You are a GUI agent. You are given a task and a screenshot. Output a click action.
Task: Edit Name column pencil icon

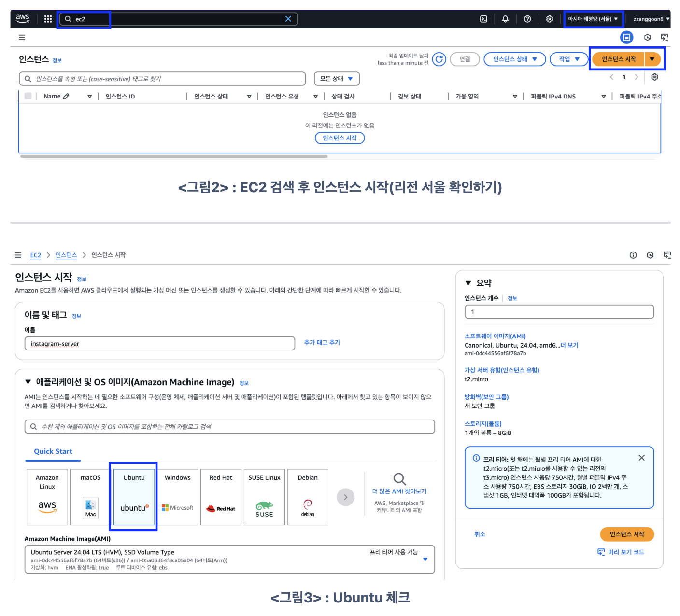coord(66,96)
